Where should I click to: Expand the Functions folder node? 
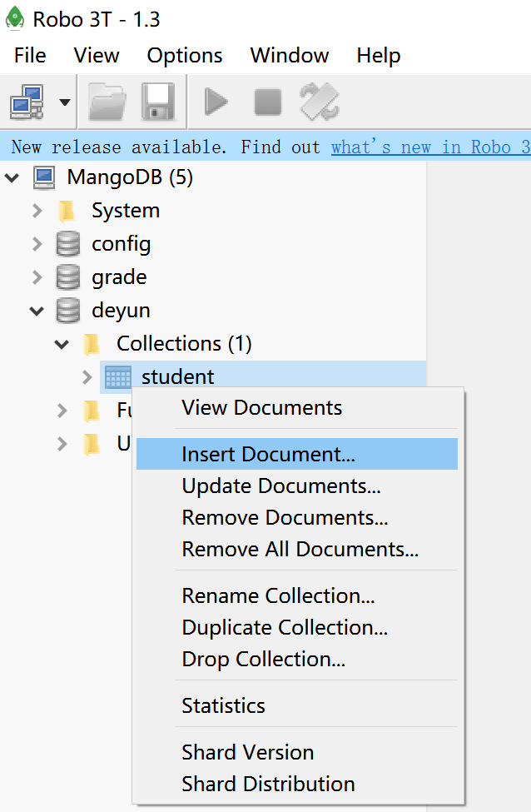point(62,411)
